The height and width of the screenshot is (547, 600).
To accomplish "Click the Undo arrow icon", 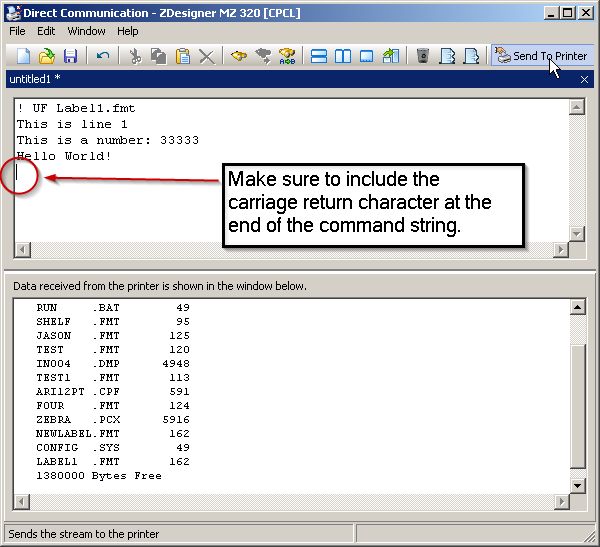I will tap(103, 56).
